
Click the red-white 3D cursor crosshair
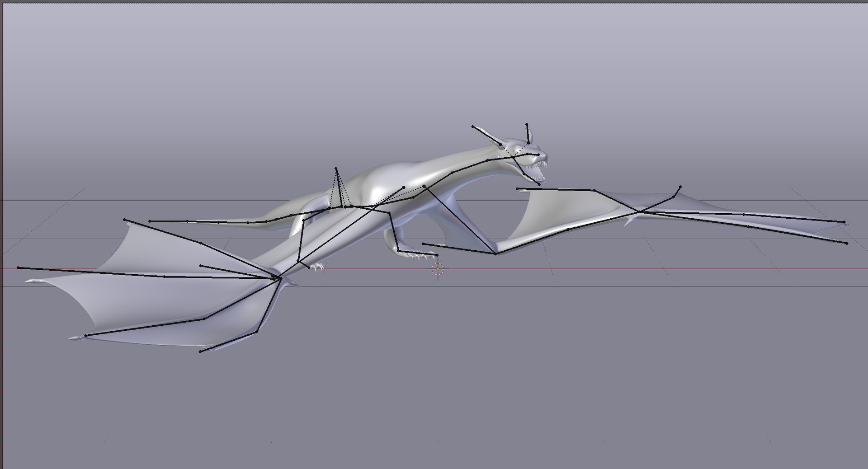pos(438,269)
